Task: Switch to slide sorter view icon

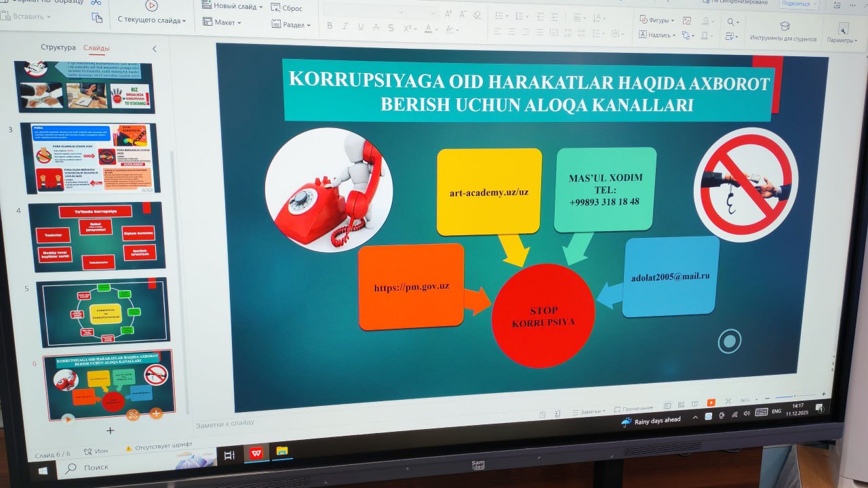Action: pyautogui.click(x=682, y=404)
